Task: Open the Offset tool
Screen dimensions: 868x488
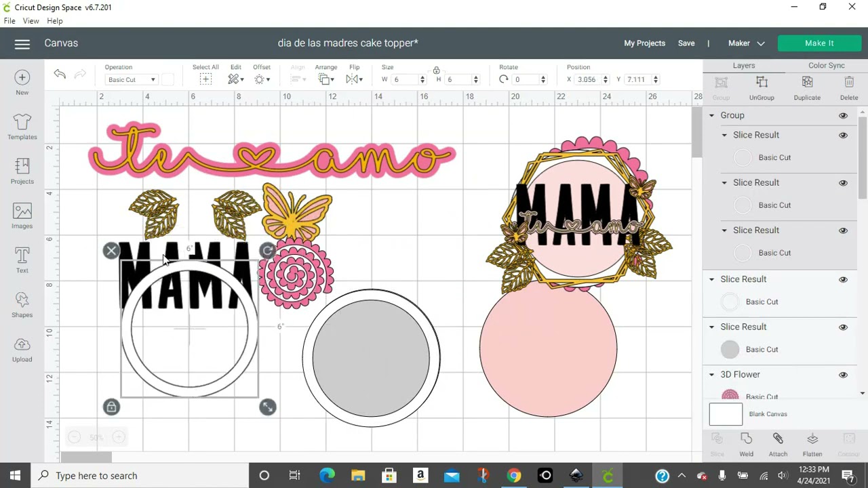Action: click(x=262, y=79)
